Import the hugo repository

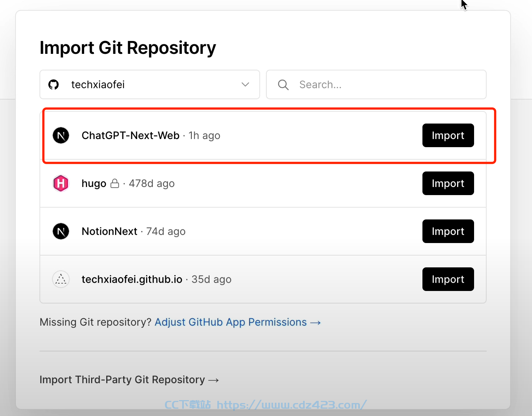448,183
